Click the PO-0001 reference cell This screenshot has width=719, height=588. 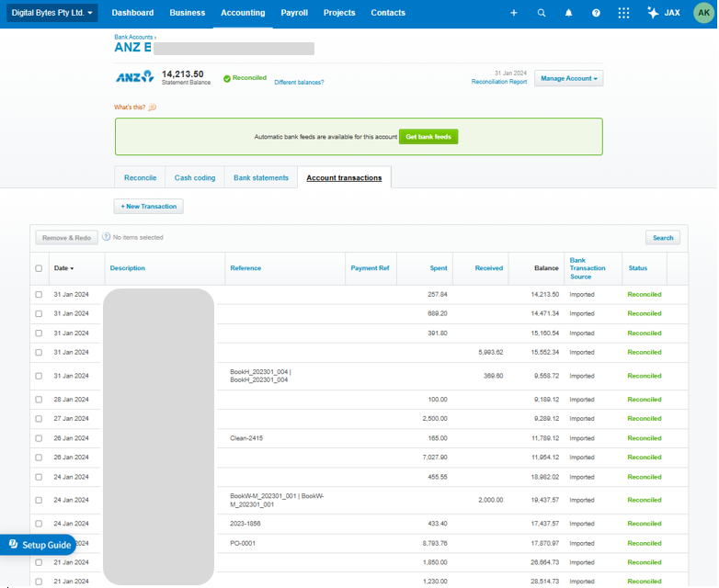point(243,543)
